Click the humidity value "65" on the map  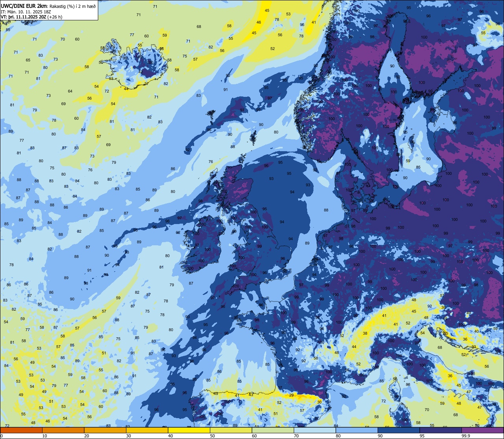tap(28, 60)
